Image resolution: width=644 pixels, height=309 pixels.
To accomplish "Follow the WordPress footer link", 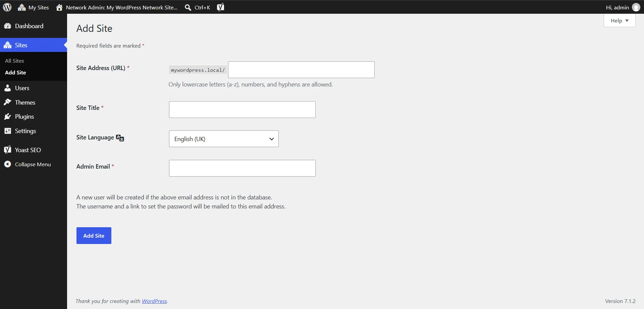I will pyautogui.click(x=154, y=301).
